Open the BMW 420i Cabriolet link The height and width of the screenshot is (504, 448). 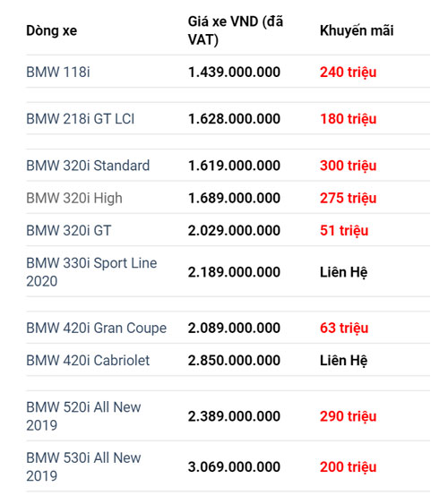coord(88,361)
